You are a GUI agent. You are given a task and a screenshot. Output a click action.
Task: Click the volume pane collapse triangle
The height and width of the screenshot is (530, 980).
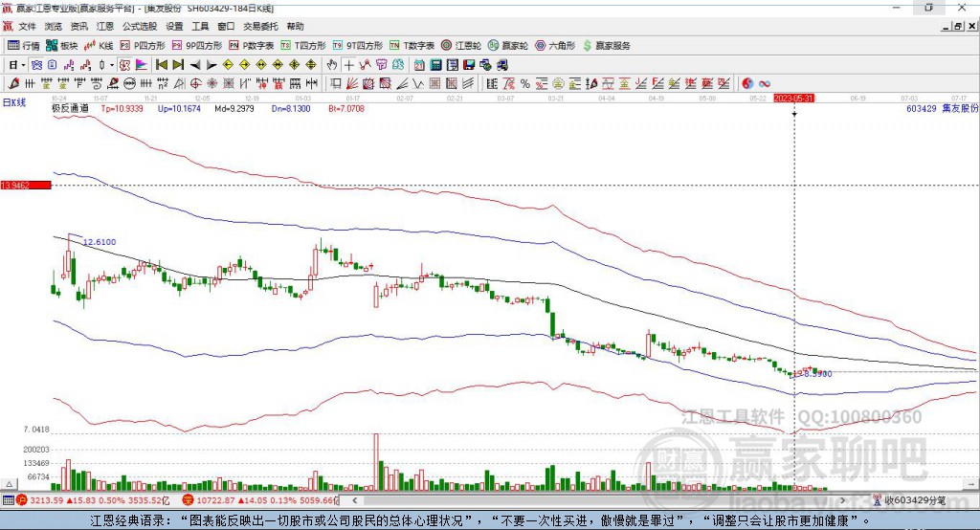coord(9,484)
